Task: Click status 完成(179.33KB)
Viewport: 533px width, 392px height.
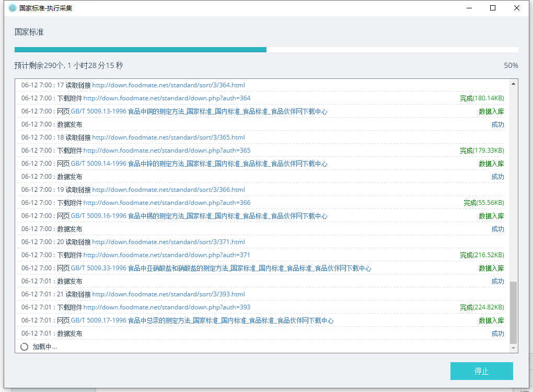Action: 482,151
